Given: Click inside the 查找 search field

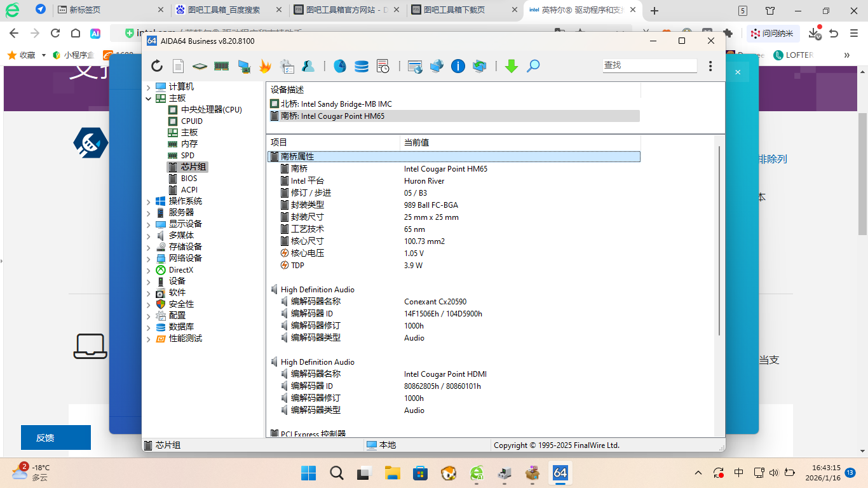Looking at the screenshot, I should tap(649, 65).
